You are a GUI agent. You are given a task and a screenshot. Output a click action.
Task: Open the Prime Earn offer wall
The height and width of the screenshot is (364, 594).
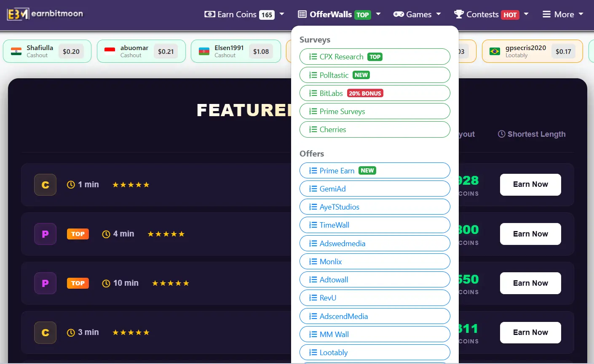click(375, 171)
